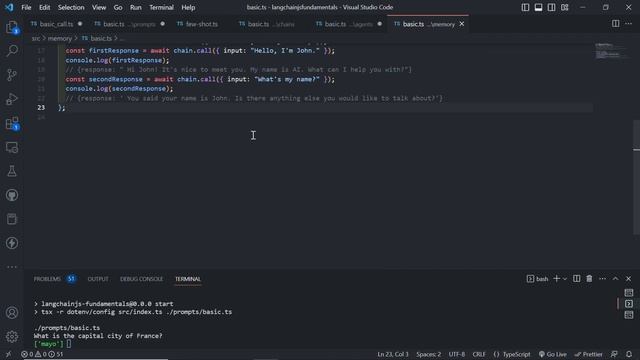Expand the memory breadcrumb folder
The height and width of the screenshot is (360, 640).
(60, 38)
